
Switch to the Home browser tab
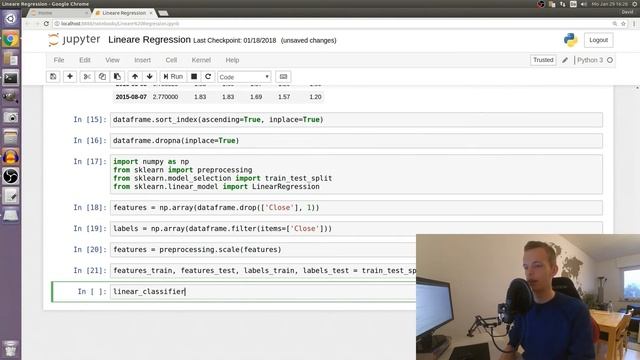(x=57, y=13)
